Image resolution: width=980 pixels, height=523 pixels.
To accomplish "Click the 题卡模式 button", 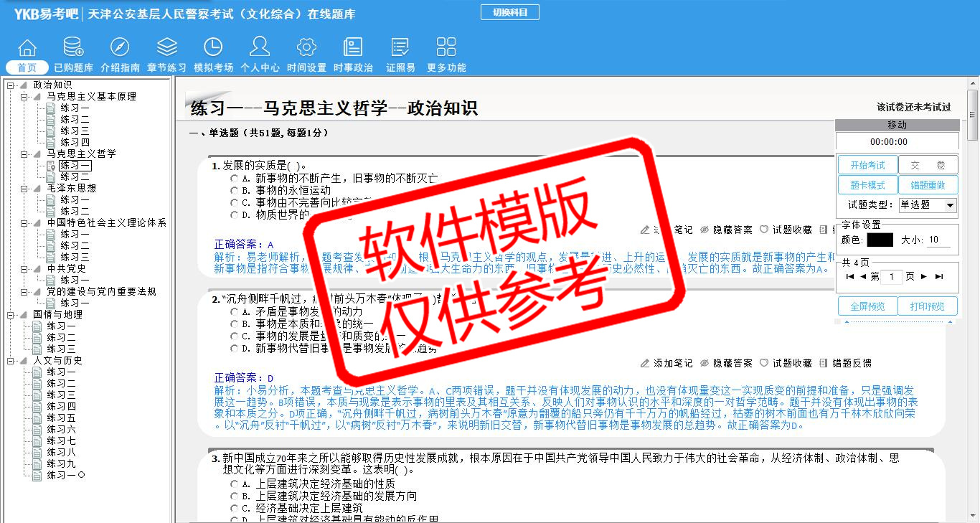I will coord(867,185).
